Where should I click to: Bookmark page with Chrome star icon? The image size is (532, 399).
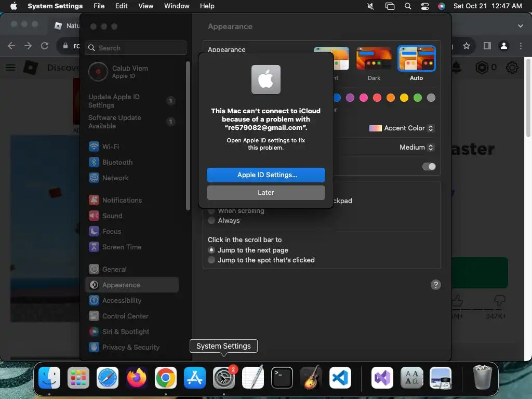pyautogui.click(x=467, y=46)
